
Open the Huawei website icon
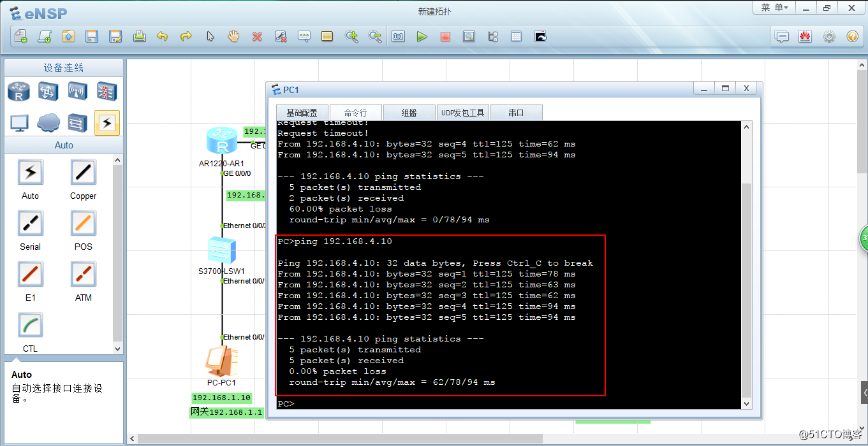(x=805, y=36)
